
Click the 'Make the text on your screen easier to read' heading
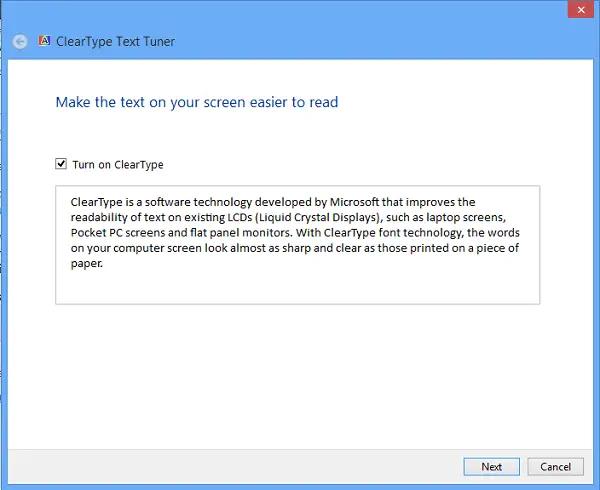(x=197, y=102)
